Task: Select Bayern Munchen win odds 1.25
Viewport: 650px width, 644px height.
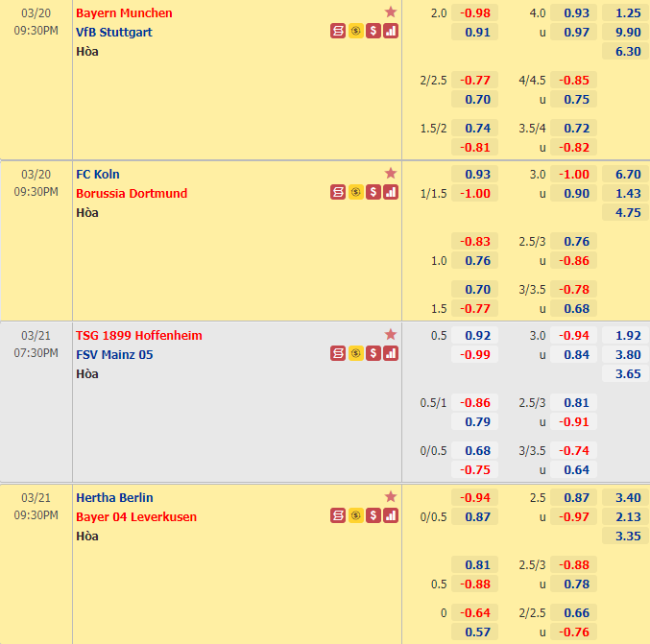Action: (625, 12)
